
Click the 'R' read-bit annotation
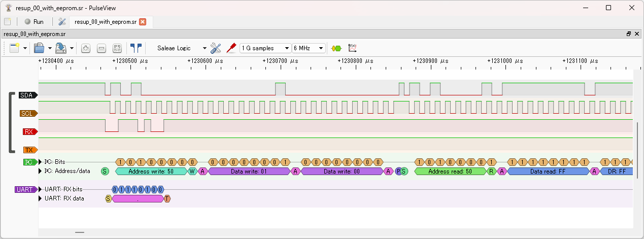tap(491, 171)
